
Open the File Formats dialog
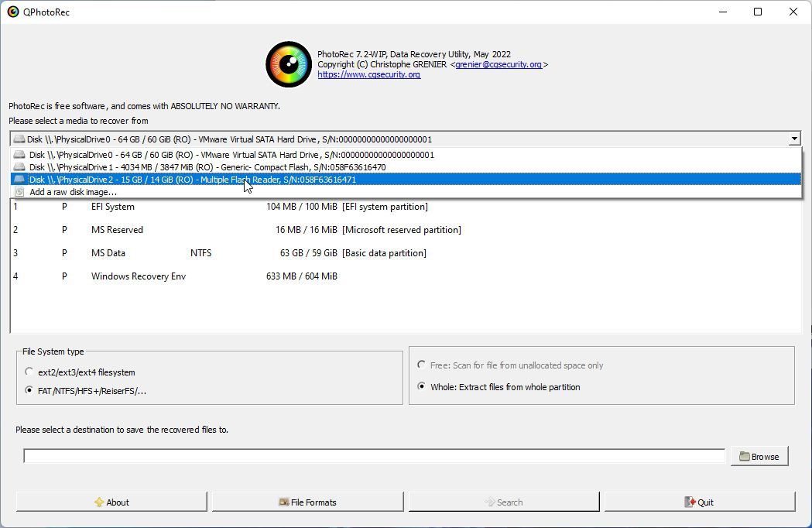tap(307, 502)
